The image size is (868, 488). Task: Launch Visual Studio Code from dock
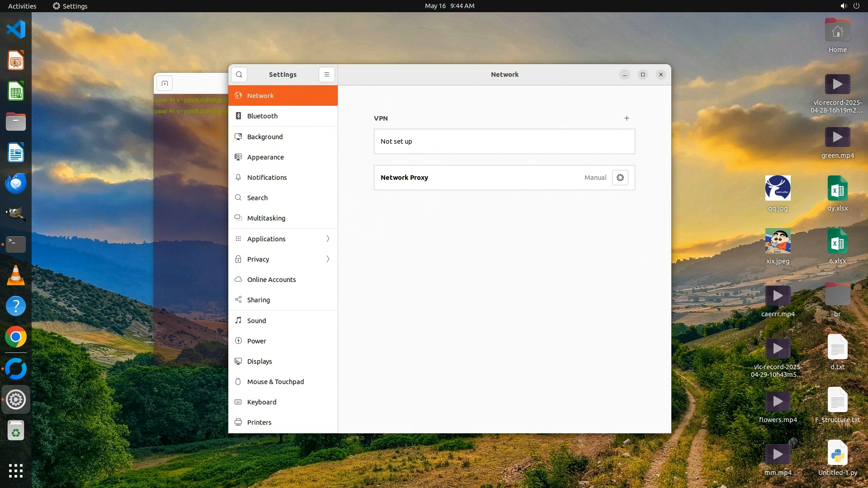(16, 30)
